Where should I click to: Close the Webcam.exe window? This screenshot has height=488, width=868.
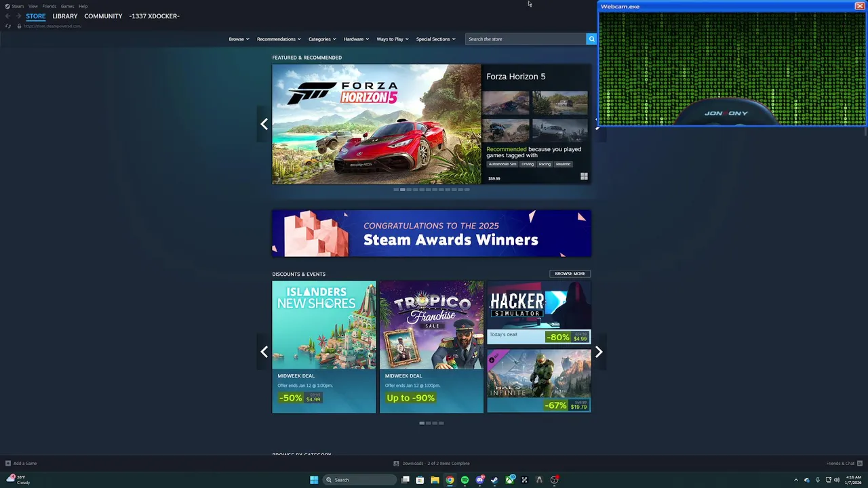[859, 6]
